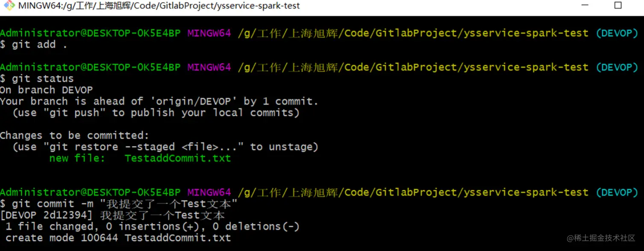Viewport: 644px width, 251px height.
Task: Click the "create mode 100644" output line
Action: [x=118, y=238]
